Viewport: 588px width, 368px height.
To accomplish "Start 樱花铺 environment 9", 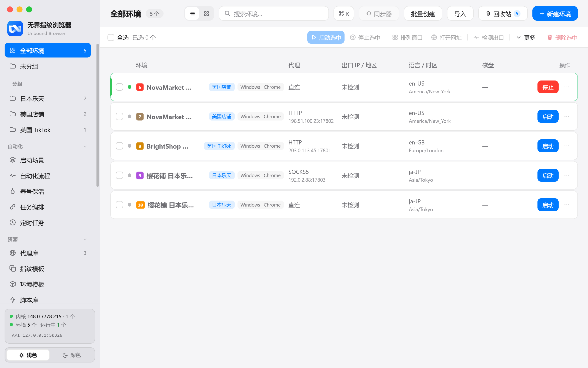I will coord(548,175).
